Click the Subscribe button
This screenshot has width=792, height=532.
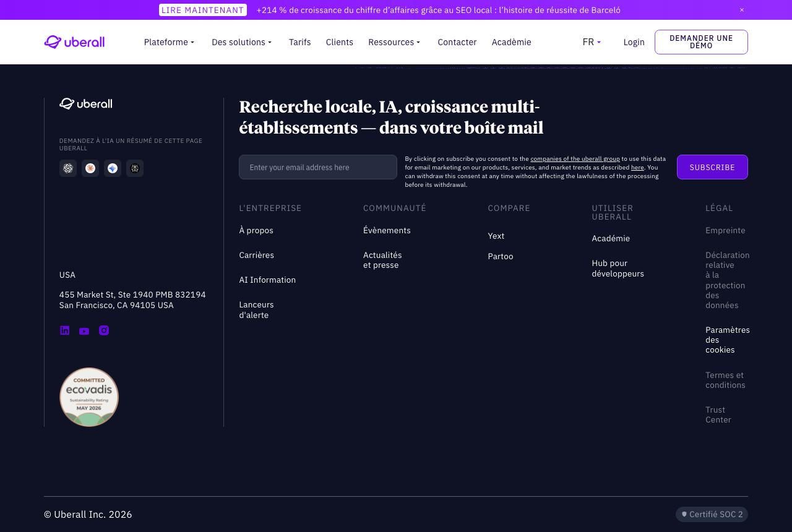point(712,167)
